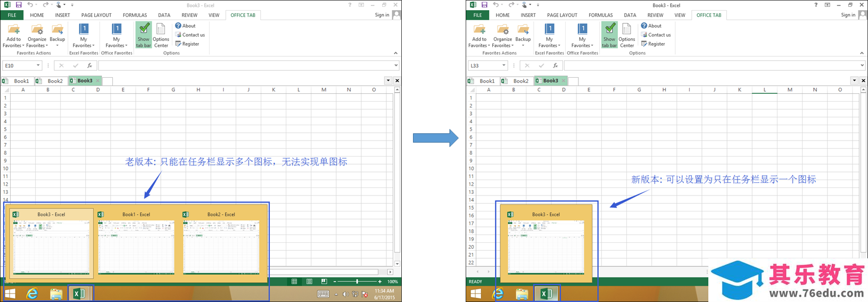Click Excel icon on right taskbar

click(x=546, y=293)
